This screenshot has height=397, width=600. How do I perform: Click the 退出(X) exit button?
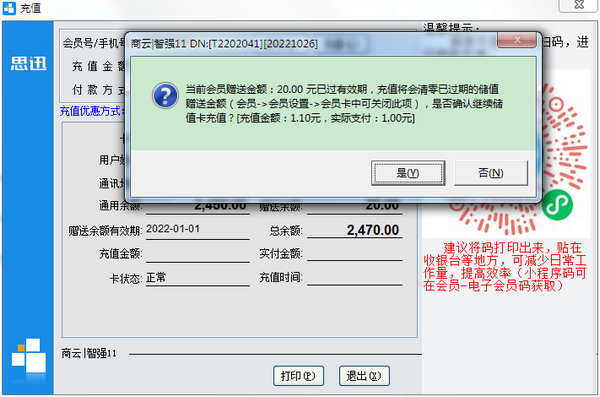tap(364, 376)
